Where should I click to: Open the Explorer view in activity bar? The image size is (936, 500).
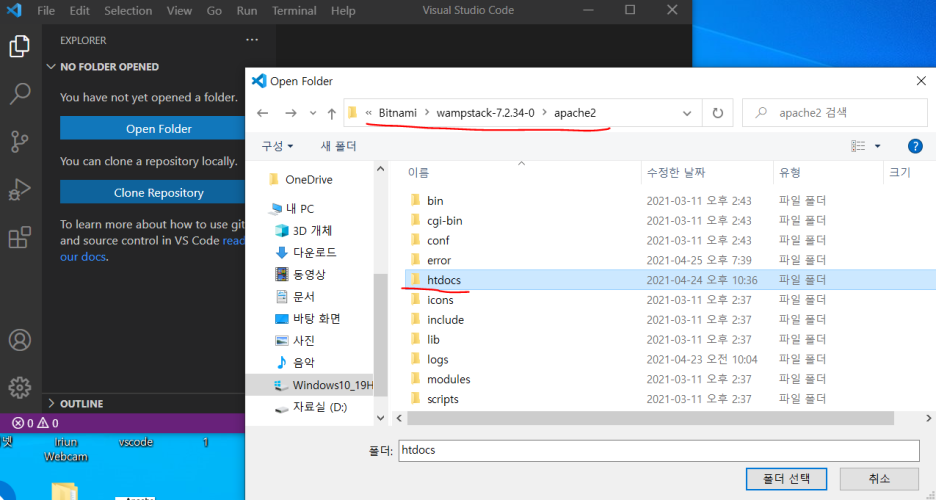coord(20,47)
